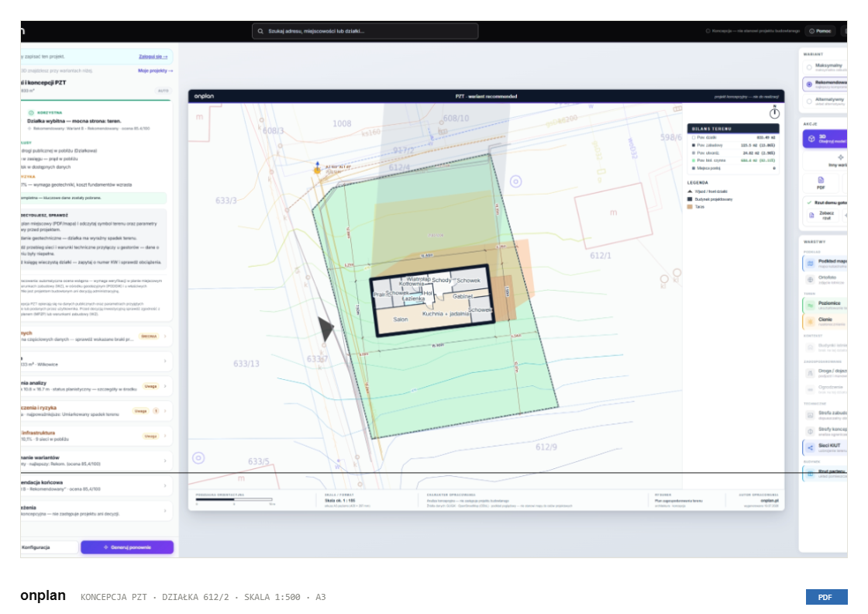Click the Zobacz rzut document icon

tap(811, 216)
